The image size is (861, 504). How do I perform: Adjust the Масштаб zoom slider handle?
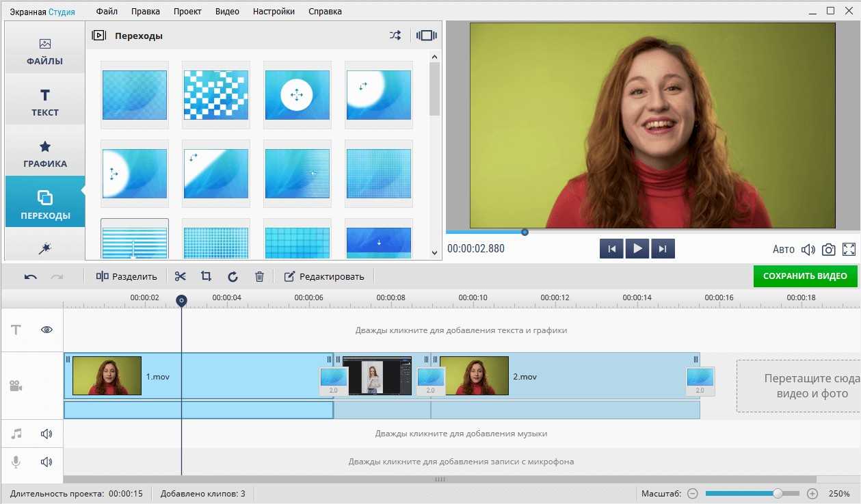coord(778,493)
